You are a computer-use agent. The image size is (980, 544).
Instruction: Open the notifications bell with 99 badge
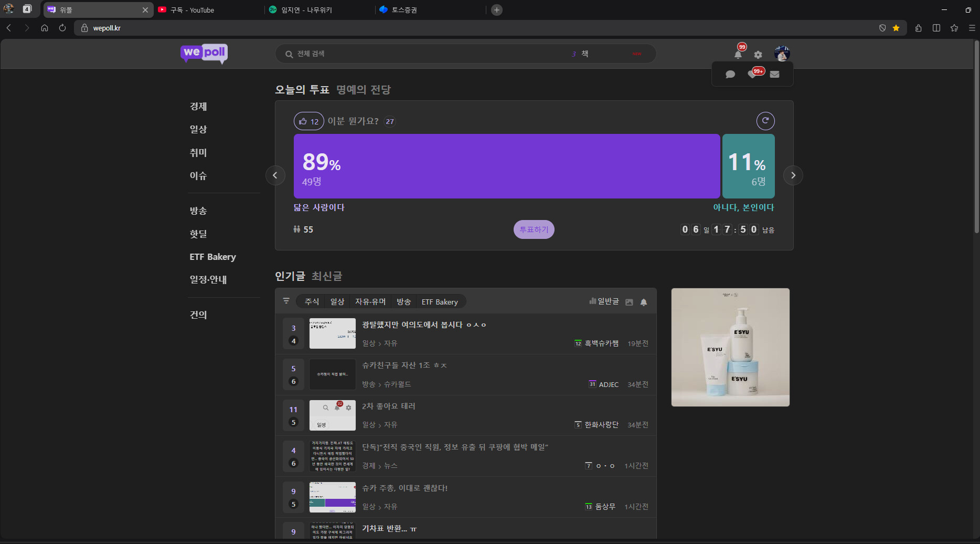coord(738,54)
